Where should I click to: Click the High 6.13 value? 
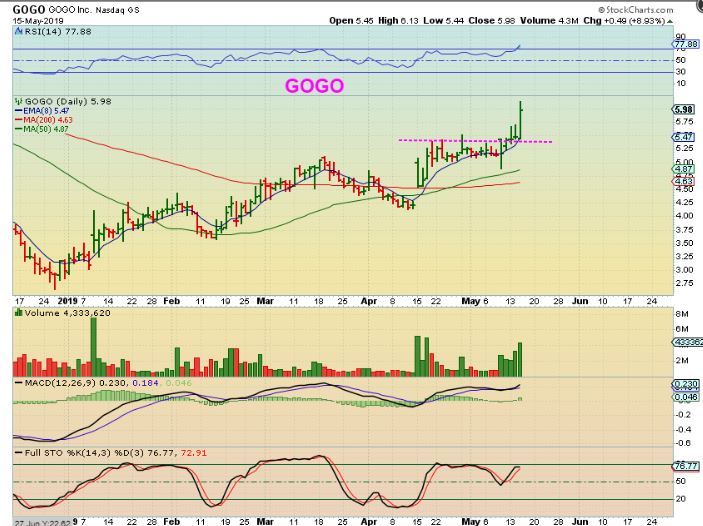click(x=399, y=21)
